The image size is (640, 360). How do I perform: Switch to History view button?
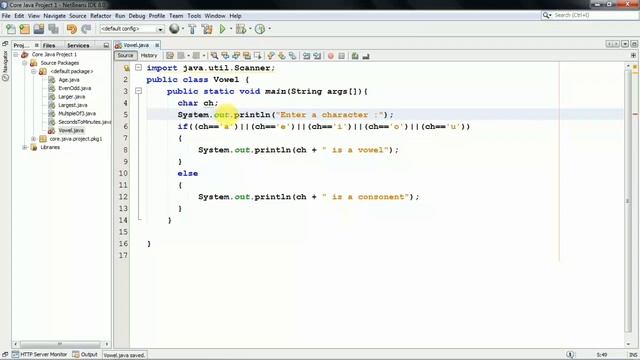point(149,56)
